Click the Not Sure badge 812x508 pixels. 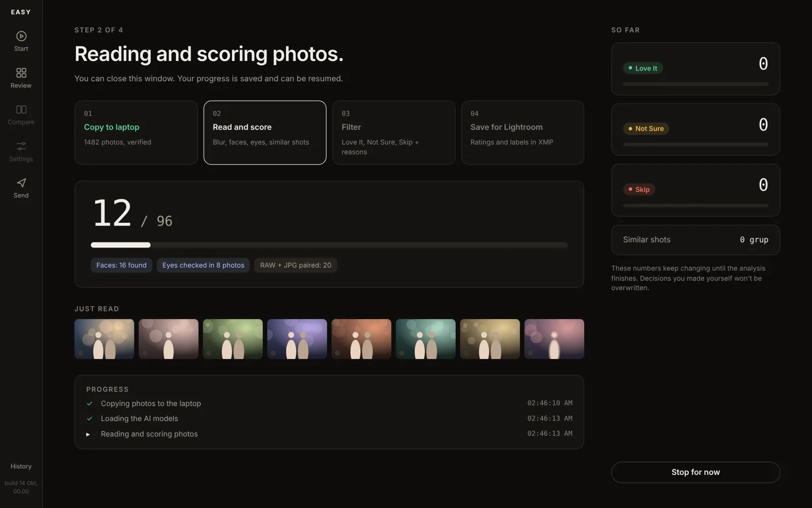(x=646, y=129)
